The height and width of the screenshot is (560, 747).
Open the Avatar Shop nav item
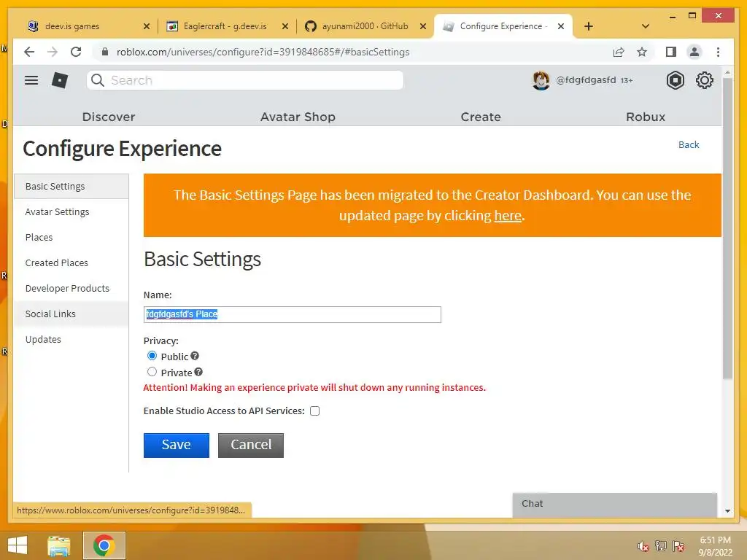298,117
